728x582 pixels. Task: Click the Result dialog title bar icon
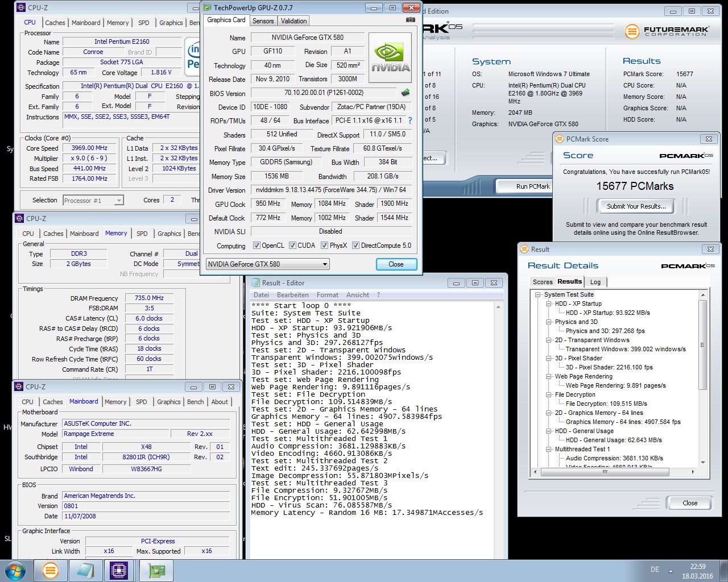pyautogui.click(x=524, y=249)
